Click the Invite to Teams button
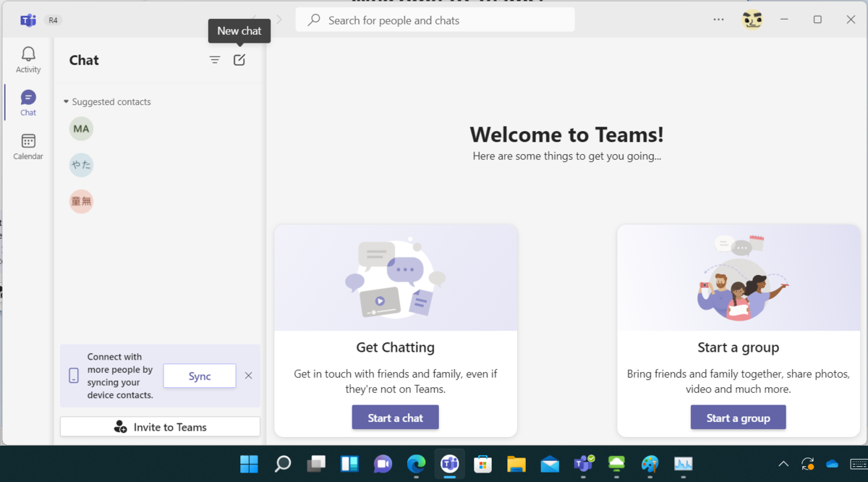Screen dimensions: 868x482 tap(160, 427)
